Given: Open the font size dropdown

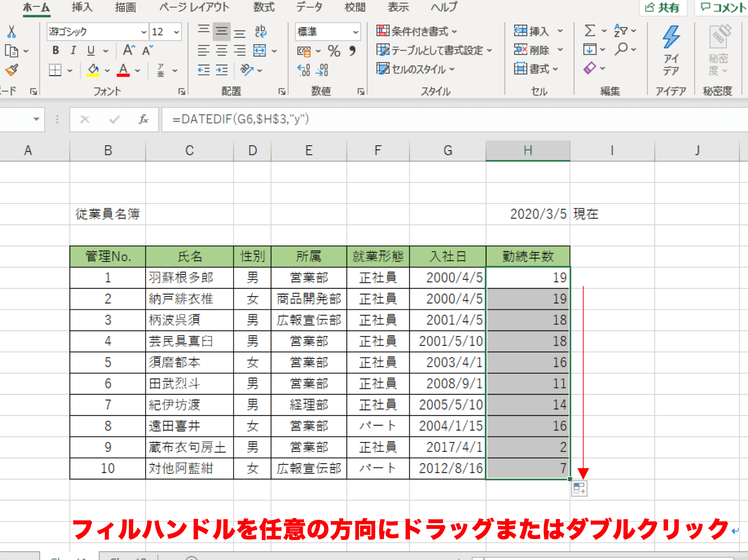Looking at the screenshot, I should pyautogui.click(x=177, y=32).
